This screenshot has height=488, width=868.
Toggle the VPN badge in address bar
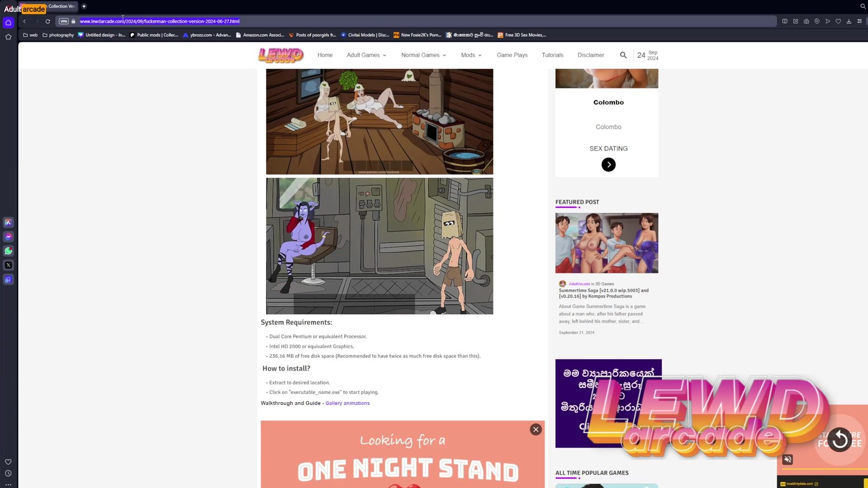pyautogui.click(x=64, y=21)
